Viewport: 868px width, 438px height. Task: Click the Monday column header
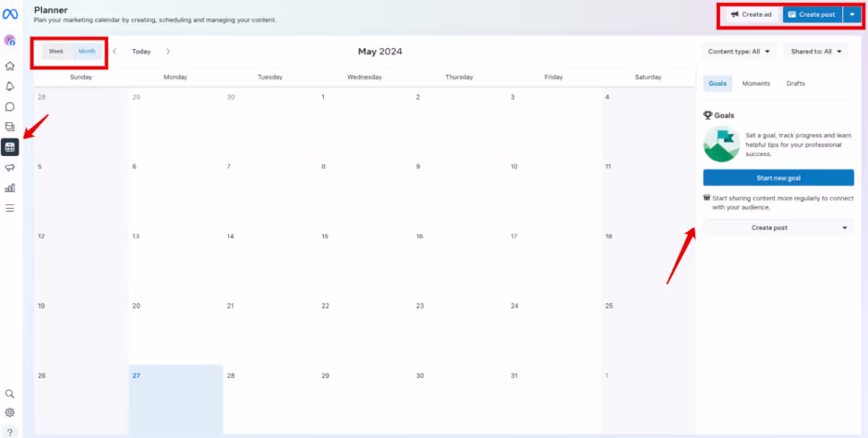(175, 77)
